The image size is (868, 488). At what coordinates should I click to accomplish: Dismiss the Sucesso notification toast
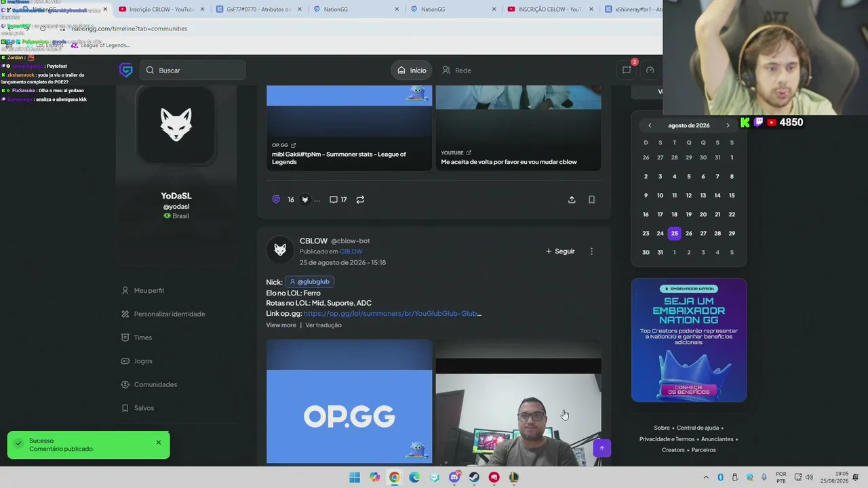coord(159,443)
